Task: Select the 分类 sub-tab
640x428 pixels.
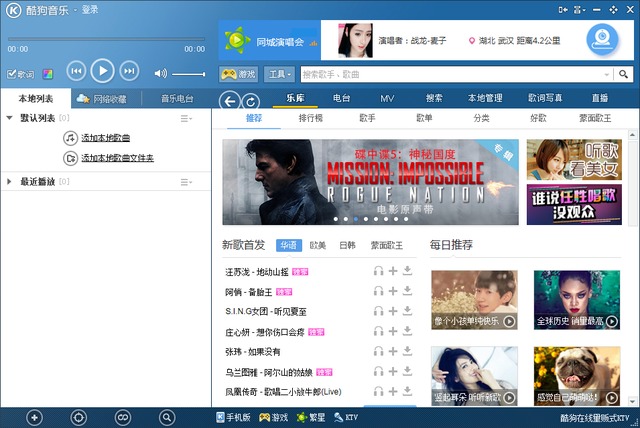Action: pyautogui.click(x=481, y=118)
